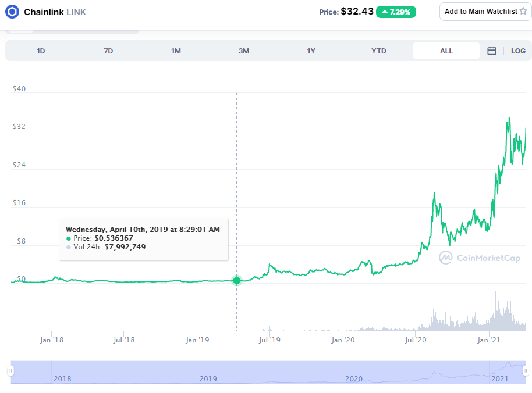Click the 2020 label in the navigator

point(354,379)
